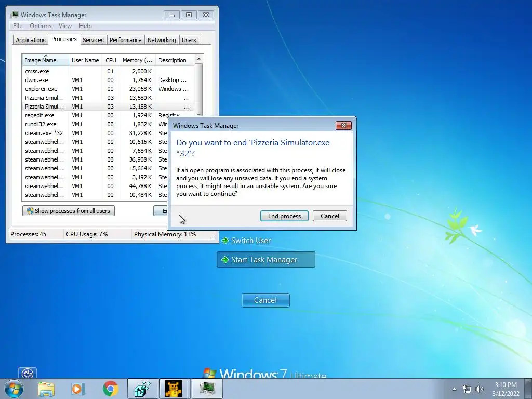Sort processes by User Name column

tap(85, 60)
